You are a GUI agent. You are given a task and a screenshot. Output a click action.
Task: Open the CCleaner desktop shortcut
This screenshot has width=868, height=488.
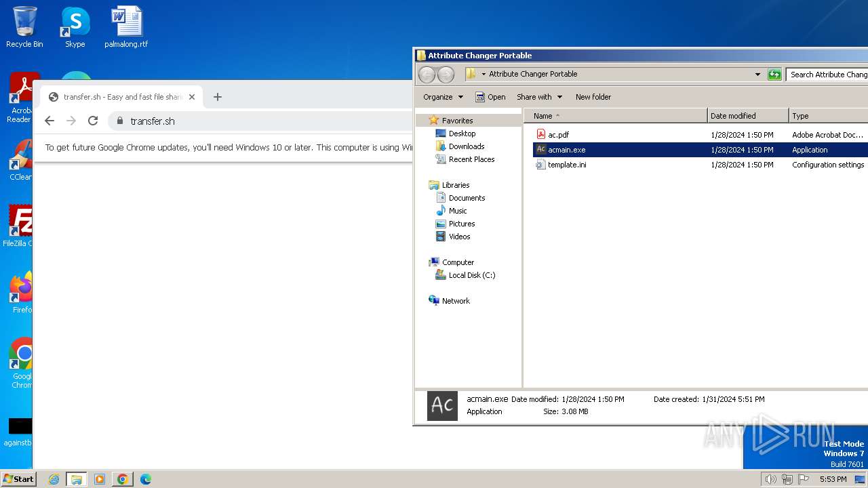(x=20, y=161)
